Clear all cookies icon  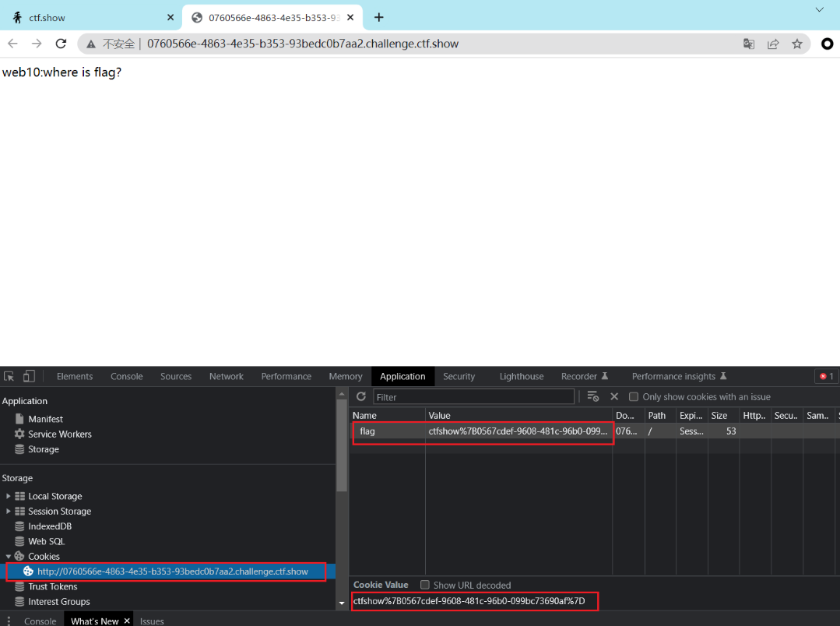(x=593, y=396)
